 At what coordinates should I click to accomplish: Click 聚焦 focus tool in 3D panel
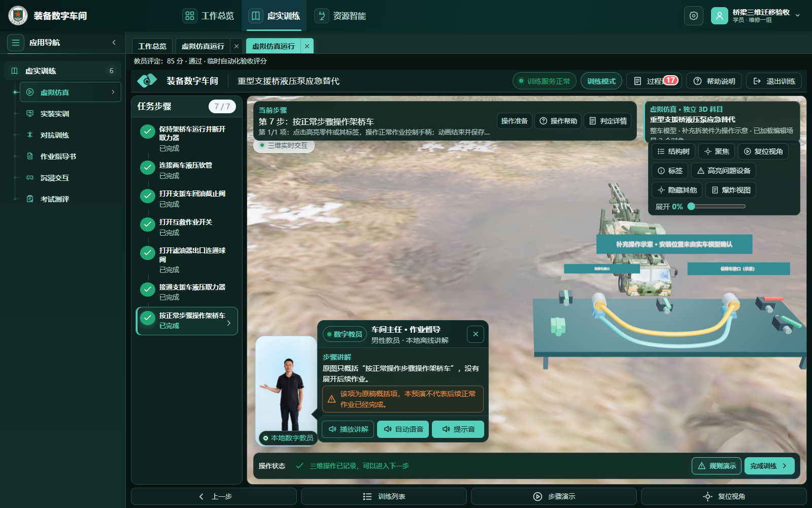tap(717, 151)
